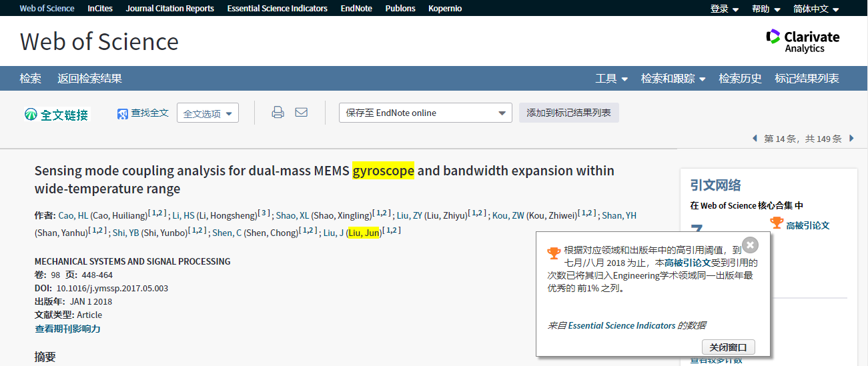The height and width of the screenshot is (366, 868).
Task: Open Journal Citation Reports tab
Action: (x=169, y=9)
